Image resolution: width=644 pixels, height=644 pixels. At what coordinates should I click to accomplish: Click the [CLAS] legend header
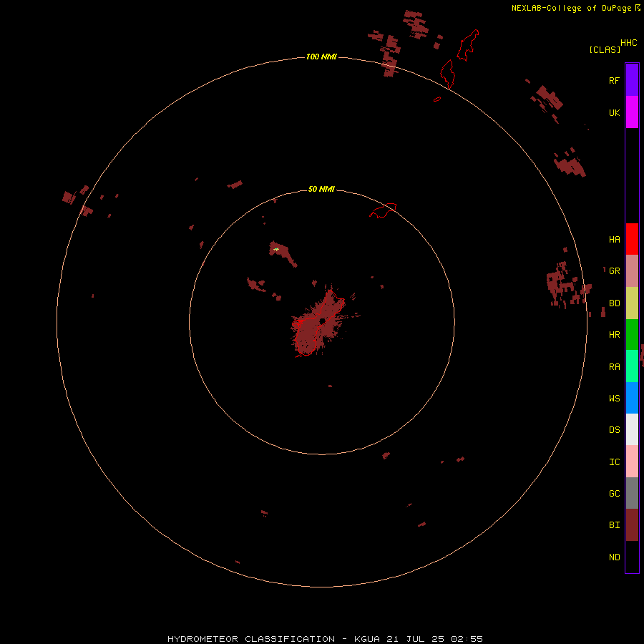click(605, 49)
